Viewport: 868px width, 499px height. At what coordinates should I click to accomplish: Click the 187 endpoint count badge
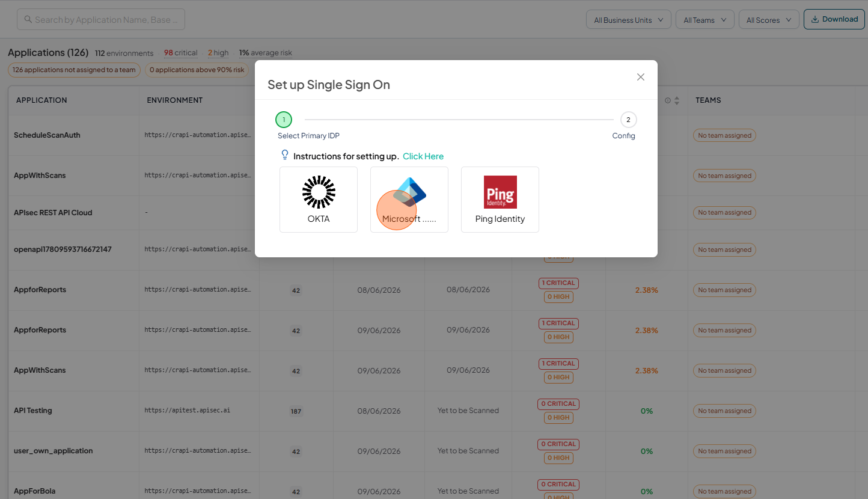click(x=296, y=411)
